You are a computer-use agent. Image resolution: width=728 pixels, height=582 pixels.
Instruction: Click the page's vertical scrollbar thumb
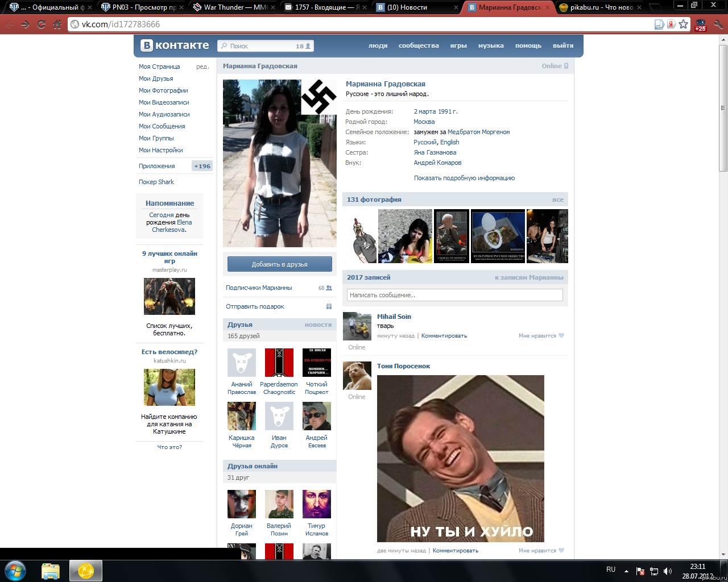point(723,108)
